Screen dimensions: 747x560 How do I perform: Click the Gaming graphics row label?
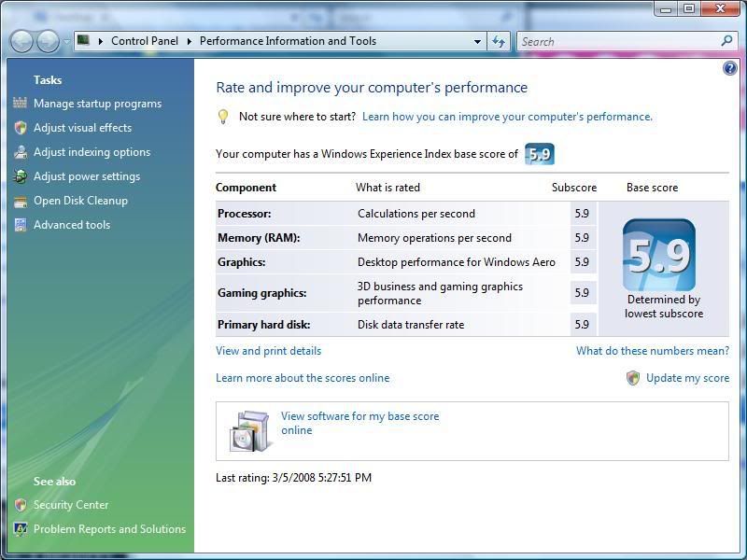[262, 293]
